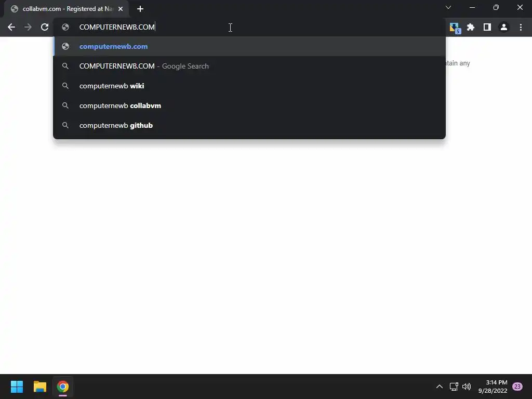532x399 pixels.
Task: Click the globe icon in the address bar
Action: pyautogui.click(x=65, y=27)
